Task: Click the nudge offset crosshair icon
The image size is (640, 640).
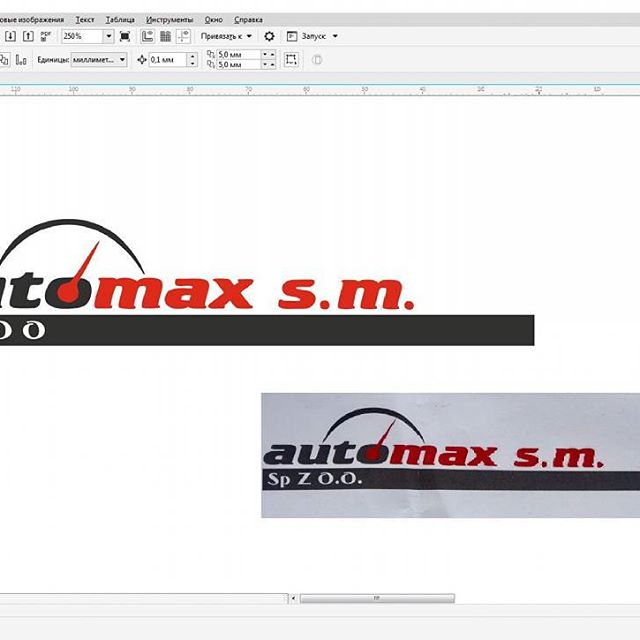Action: click(142, 60)
